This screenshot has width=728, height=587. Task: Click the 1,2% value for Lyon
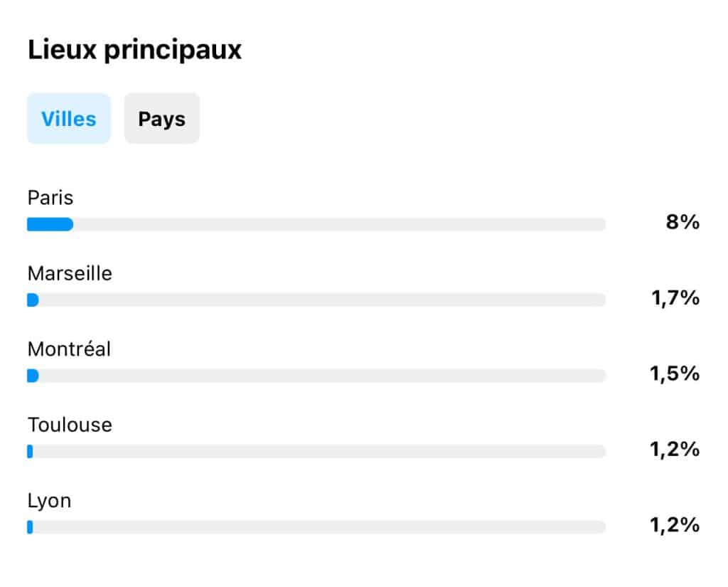pos(675,525)
